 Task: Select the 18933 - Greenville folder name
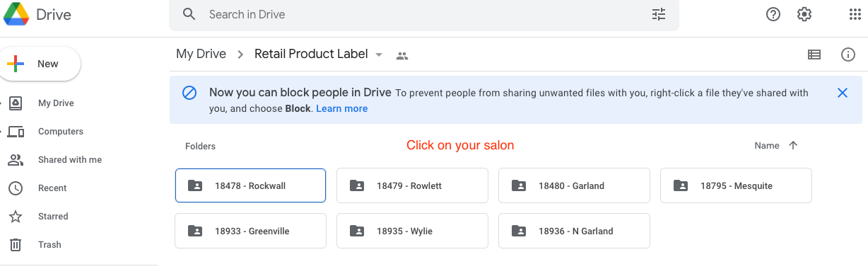tap(252, 231)
